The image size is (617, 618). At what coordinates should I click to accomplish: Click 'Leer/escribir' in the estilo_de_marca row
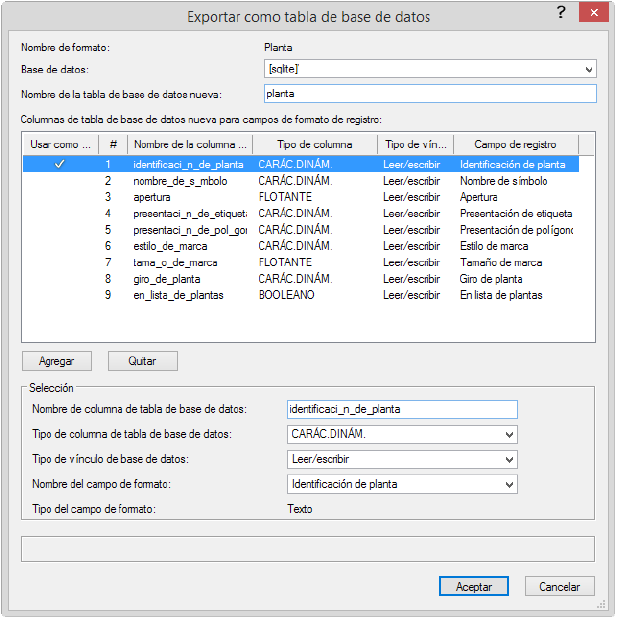click(x=412, y=246)
